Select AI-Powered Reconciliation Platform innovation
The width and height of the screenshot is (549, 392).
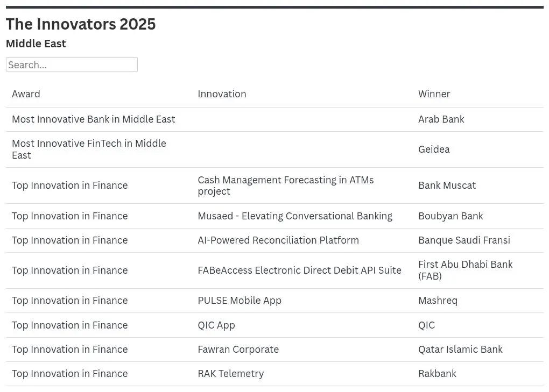278,240
